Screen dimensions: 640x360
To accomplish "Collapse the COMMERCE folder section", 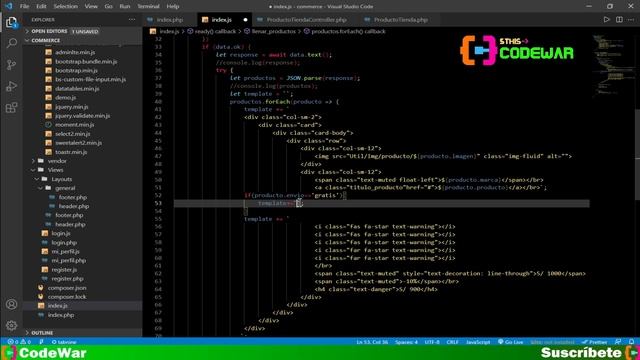I will point(82,40).
